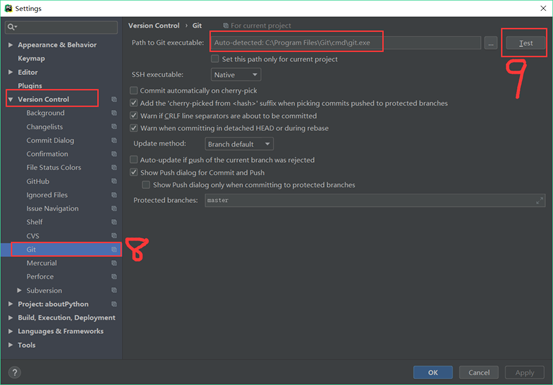
Task: Click the browse (...) button for Git path
Action: click(491, 43)
